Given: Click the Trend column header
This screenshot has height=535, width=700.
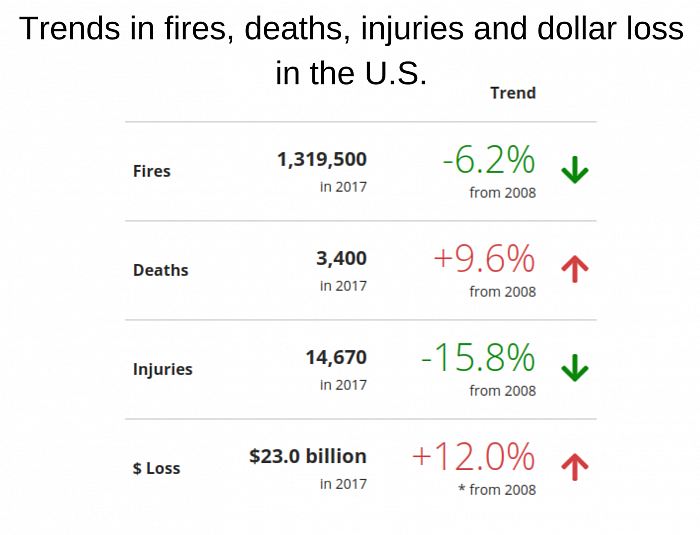Looking at the screenshot, I should [513, 93].
